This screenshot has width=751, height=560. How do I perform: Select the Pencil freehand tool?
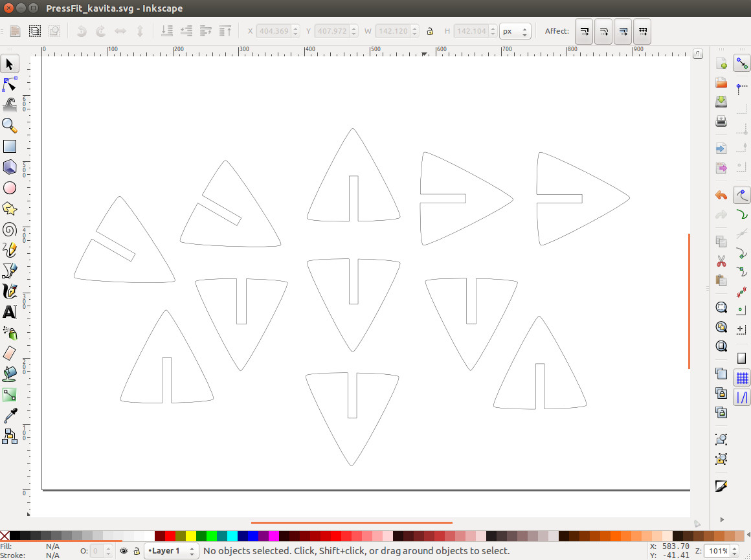click(10, 250)
